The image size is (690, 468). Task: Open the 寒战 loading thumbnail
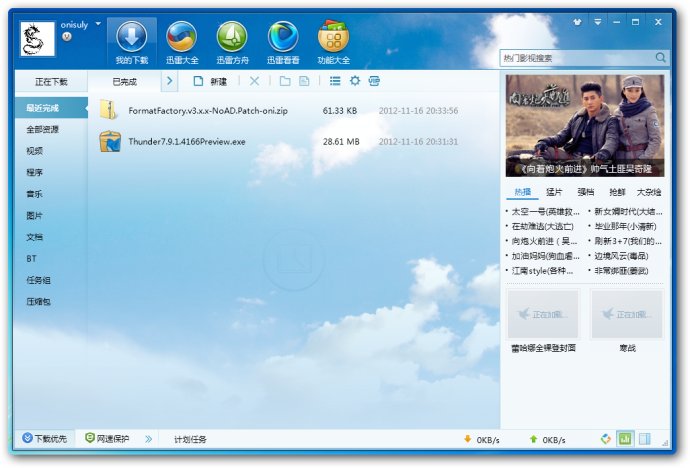click(627, 314)
